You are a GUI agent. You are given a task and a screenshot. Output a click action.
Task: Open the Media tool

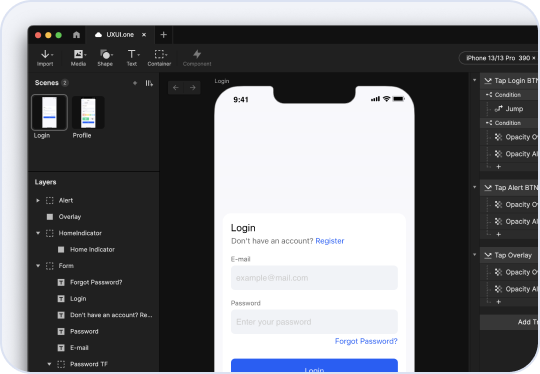[x=79, y=58]
